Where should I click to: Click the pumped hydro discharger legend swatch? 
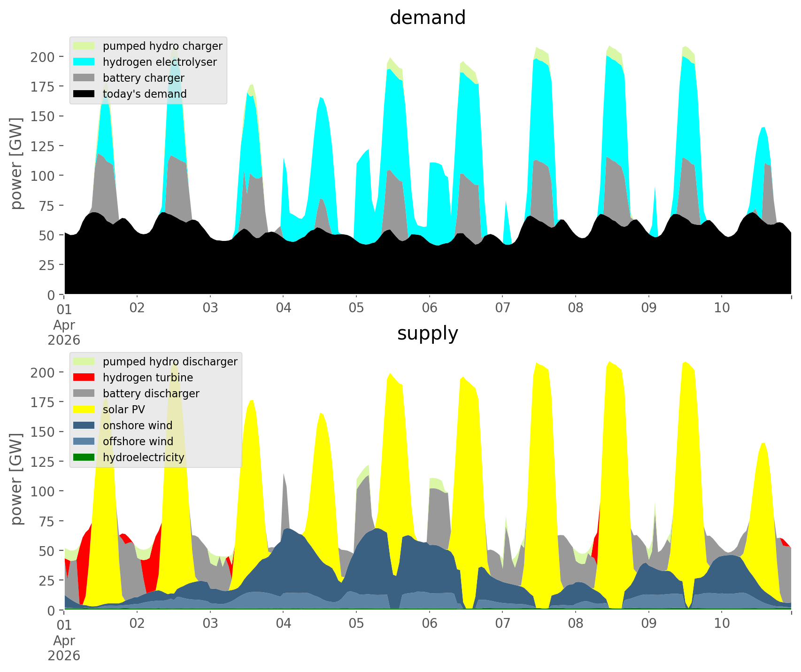tap(84, 362)
